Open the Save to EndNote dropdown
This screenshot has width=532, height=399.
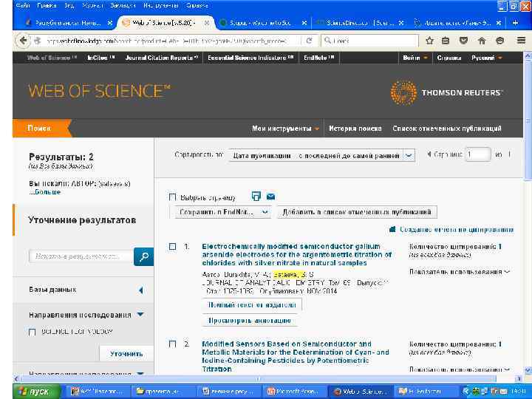[222, 212]
